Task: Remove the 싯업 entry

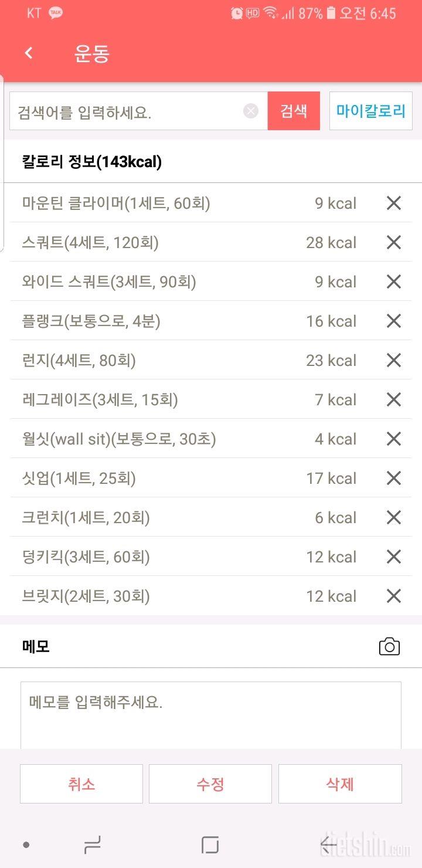Action: pyautogui.click(x=393, y=479)
